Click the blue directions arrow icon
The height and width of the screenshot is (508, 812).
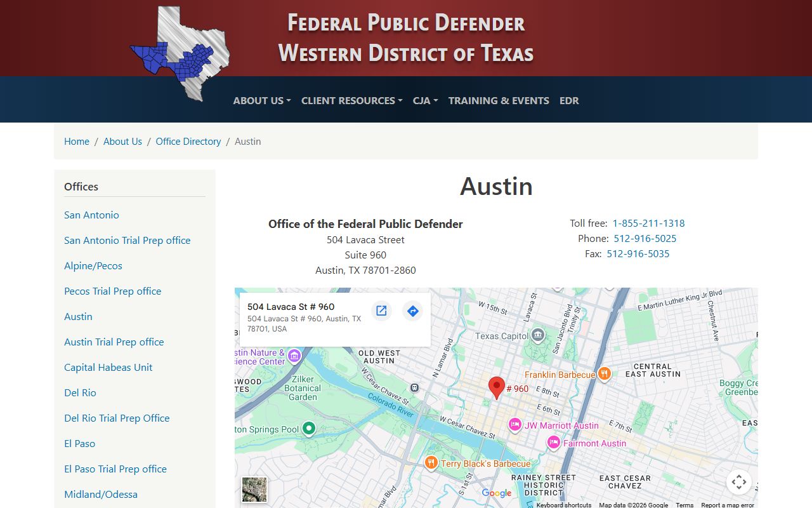[412, 311]
